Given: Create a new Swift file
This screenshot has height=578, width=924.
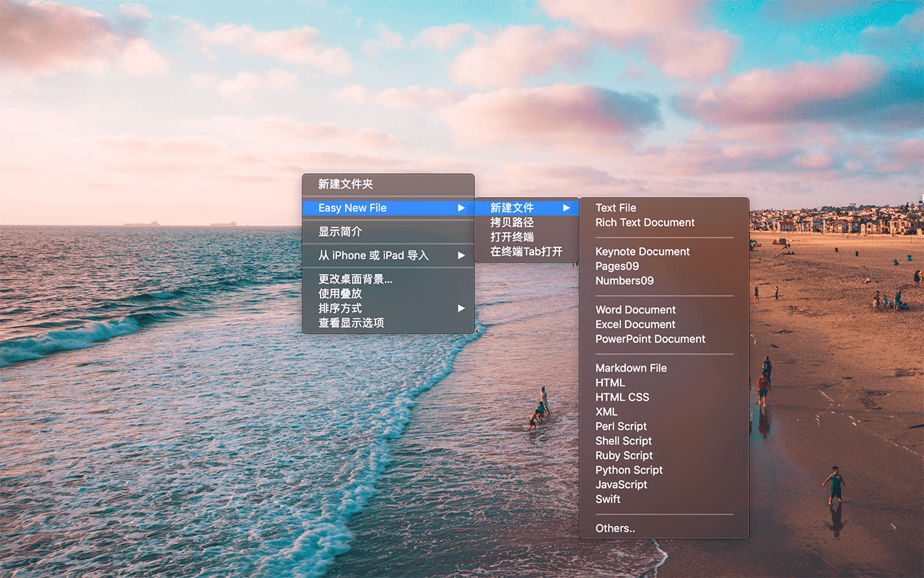Looking at the screenshot, I should pos(608,499).
